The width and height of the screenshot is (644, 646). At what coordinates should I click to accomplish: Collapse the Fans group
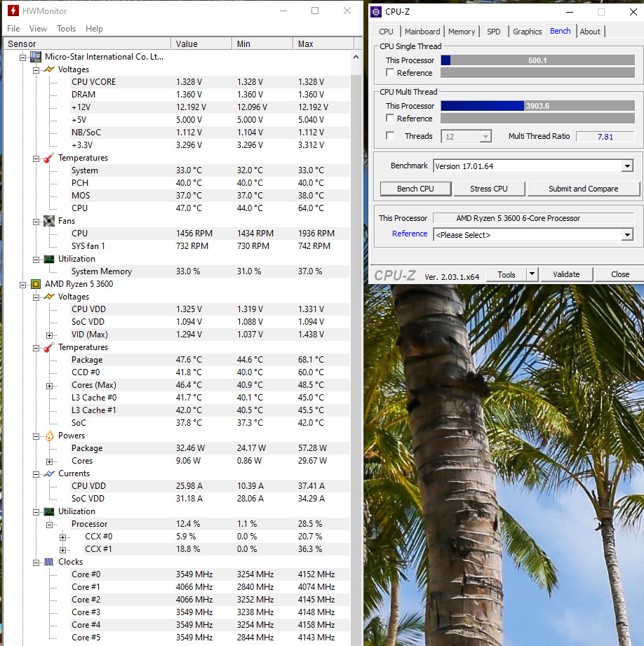36,222
